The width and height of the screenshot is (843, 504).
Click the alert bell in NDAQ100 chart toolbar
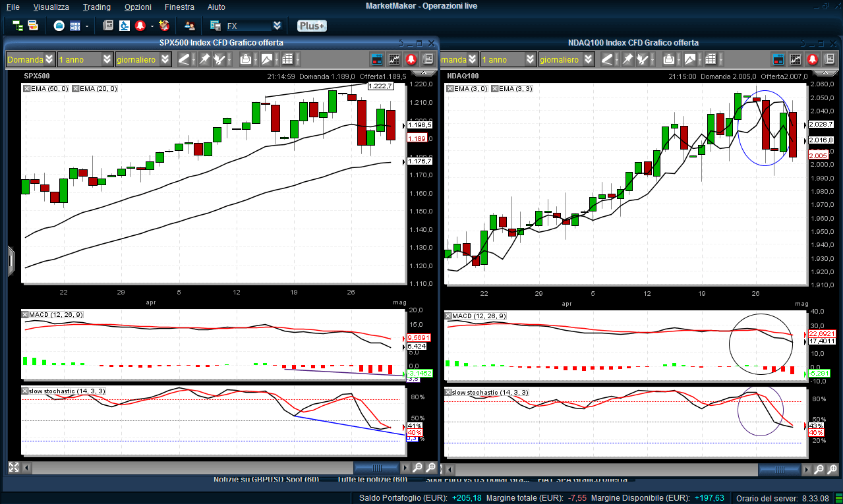pos(813,59)
